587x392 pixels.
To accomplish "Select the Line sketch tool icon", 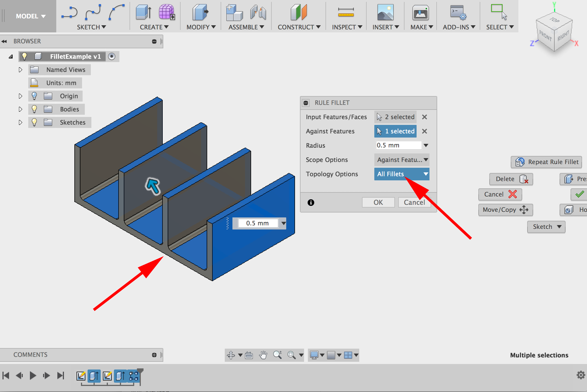I will click(x=69, y=13).
